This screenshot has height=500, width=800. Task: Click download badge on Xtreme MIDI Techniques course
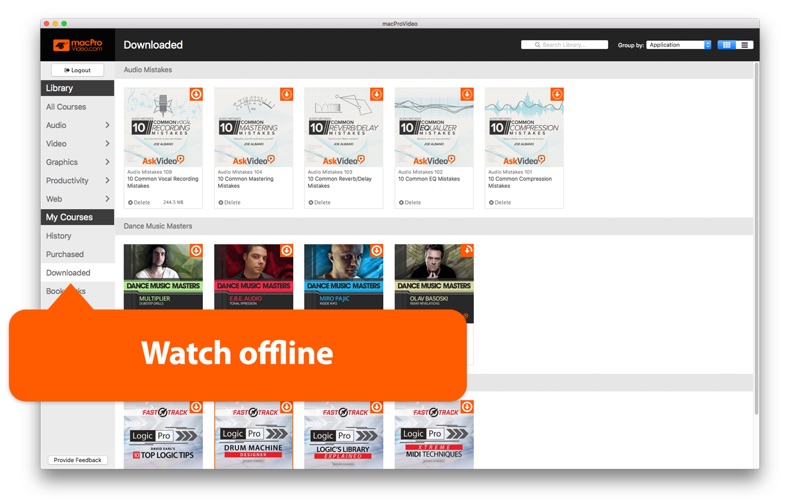tap(467, 407)
